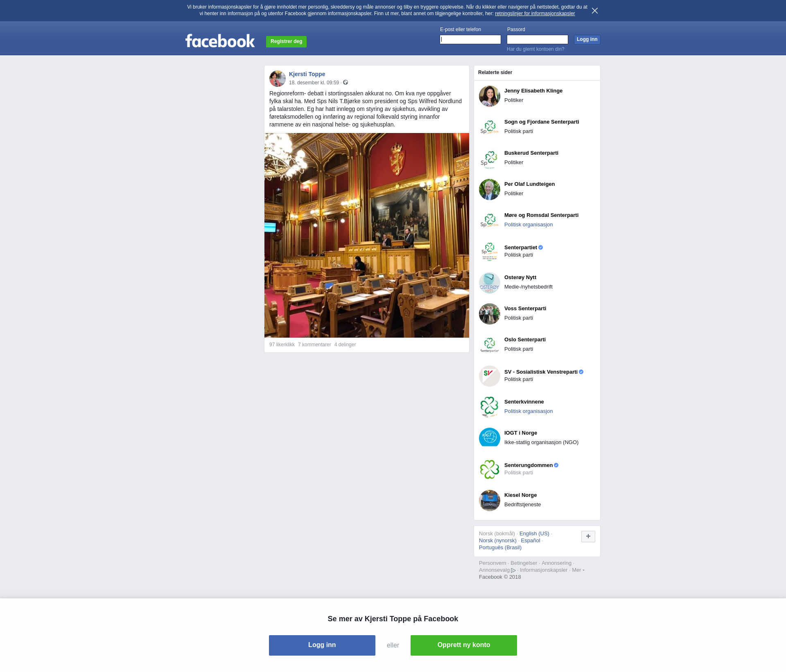786x672 pixels.
Task: Click verified badge next to Senterungdommen
Action: pos(556,465)
